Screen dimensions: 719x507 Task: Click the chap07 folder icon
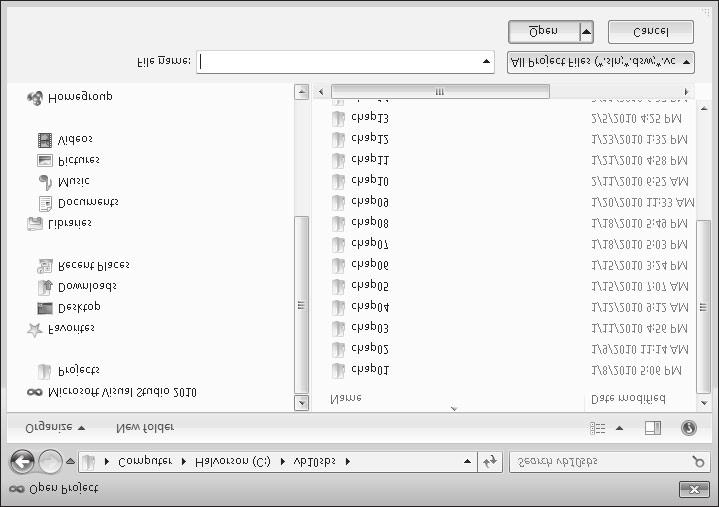[x=338, y=244]
